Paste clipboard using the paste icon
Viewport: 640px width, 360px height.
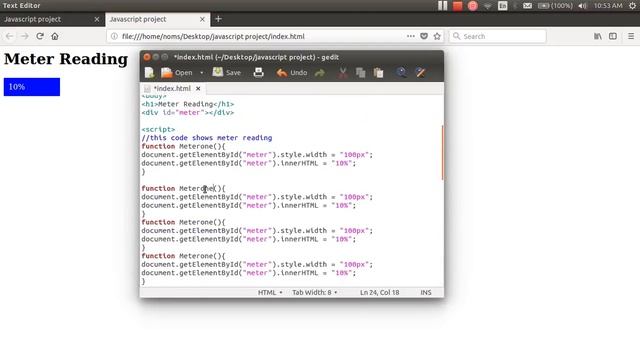point(378,73)
